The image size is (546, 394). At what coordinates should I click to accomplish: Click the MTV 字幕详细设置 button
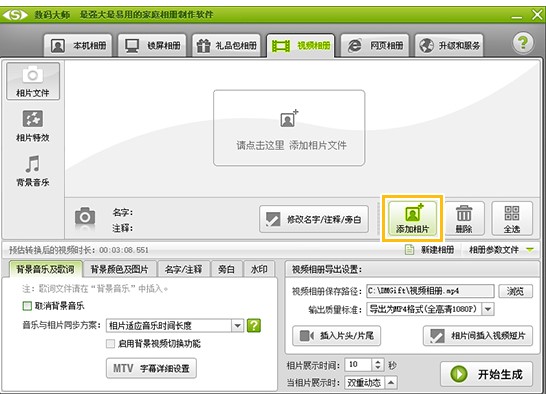[151, 368]
